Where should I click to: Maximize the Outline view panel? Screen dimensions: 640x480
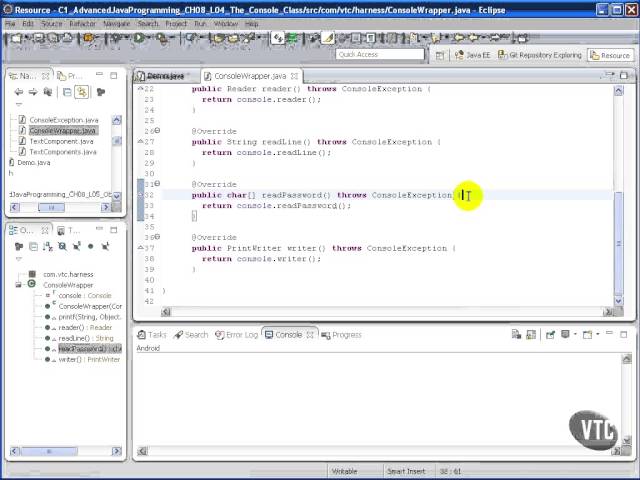[x=113, y=230]
